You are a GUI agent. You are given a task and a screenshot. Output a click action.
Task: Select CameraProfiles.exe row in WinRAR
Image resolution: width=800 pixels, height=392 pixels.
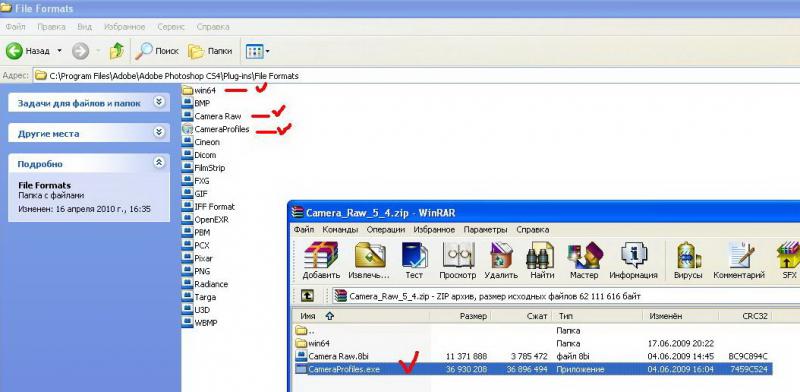(x=534, y=369)
